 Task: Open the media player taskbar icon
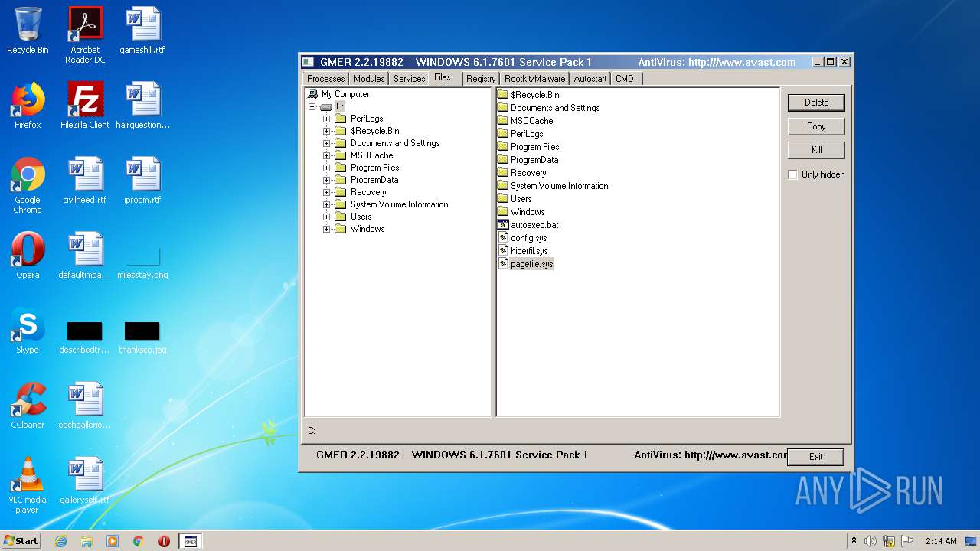coord(113,541)
